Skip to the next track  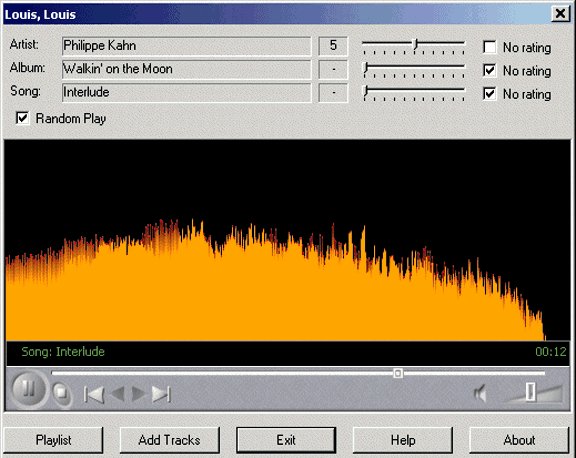point(161,394)
